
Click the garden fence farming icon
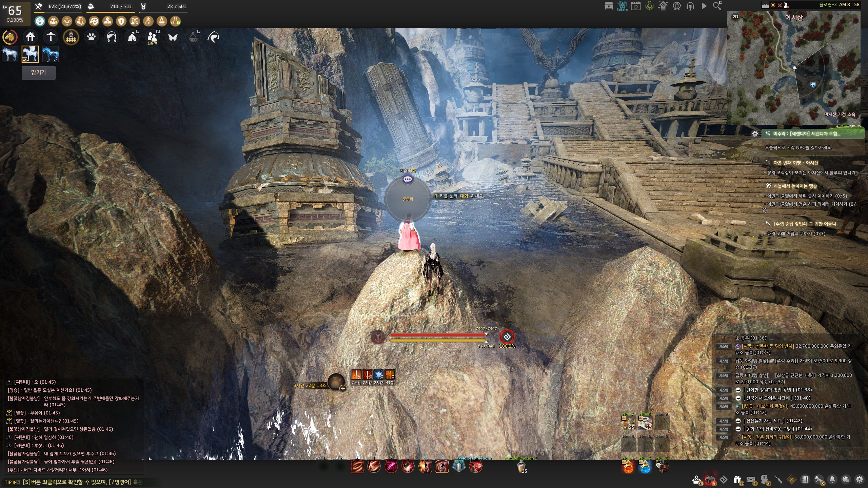(71, 37)
